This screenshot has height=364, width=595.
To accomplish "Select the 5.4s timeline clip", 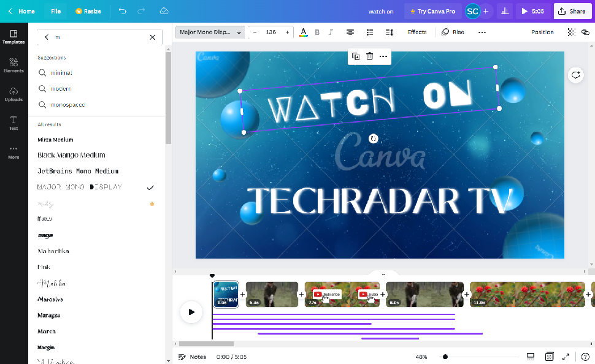I will pos(272,294).
